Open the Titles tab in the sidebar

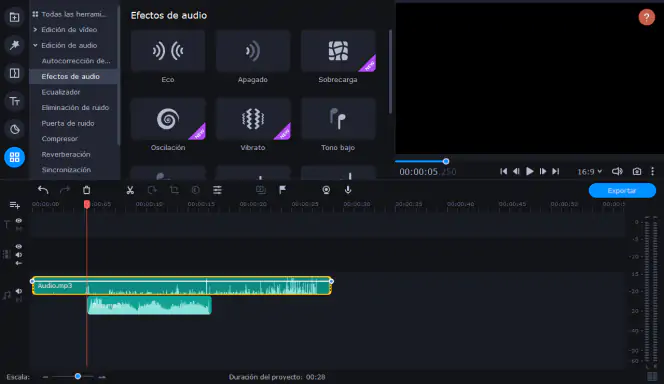[x=14, y=101]
